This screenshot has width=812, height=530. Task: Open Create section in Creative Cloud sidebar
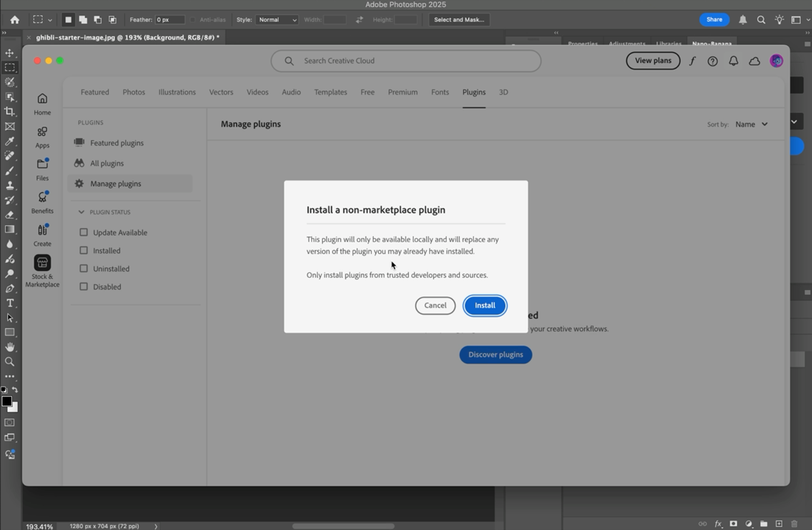pyautogui.click(x=43, y=236)
